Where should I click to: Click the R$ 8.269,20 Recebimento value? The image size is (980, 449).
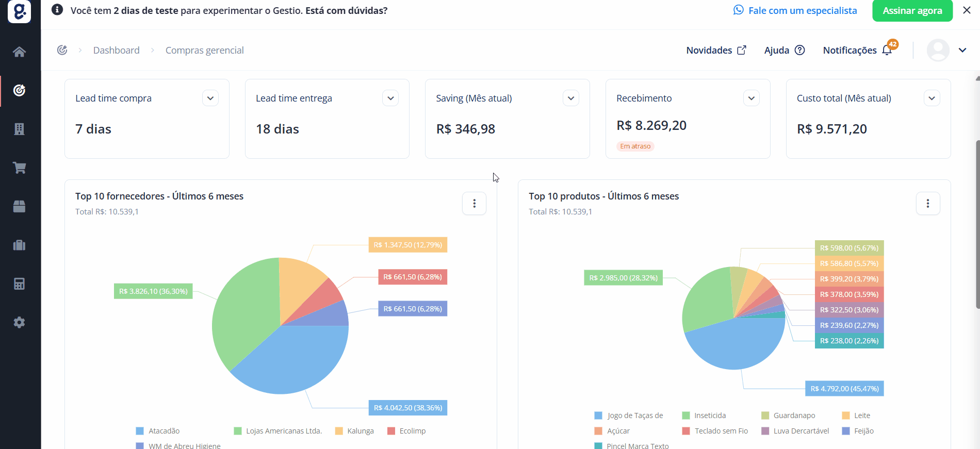coord(651,125)
